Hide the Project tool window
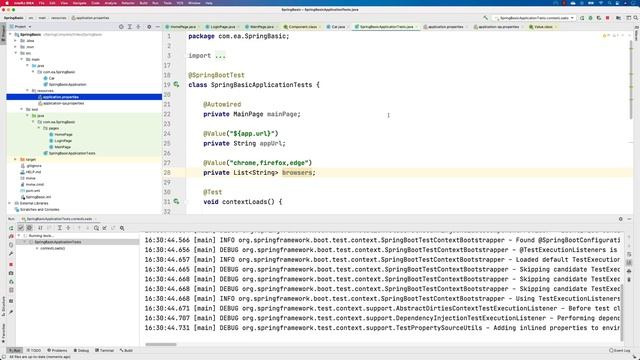 coord(158,27)
